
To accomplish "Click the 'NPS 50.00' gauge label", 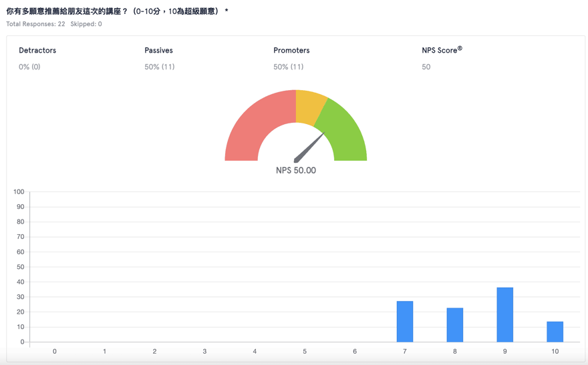I will (x=296, y=170).
